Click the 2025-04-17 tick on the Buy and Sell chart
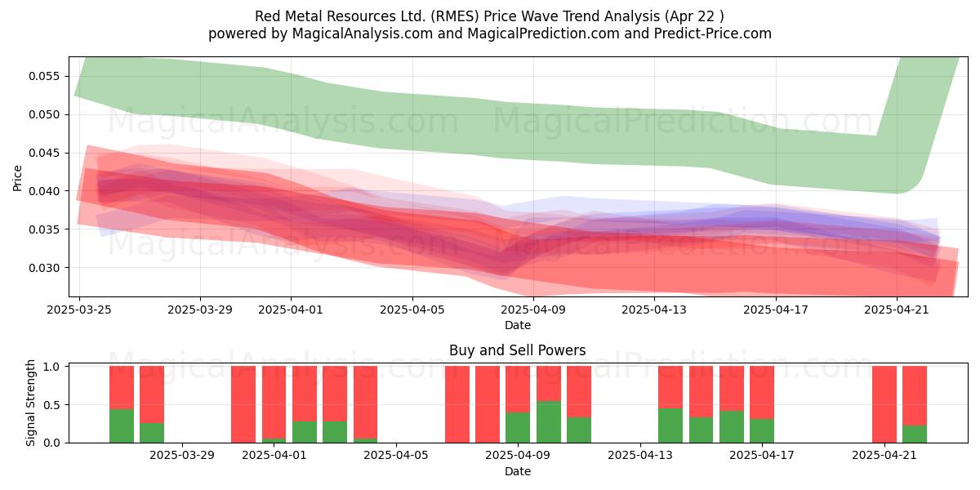 (x=762, y=456)
